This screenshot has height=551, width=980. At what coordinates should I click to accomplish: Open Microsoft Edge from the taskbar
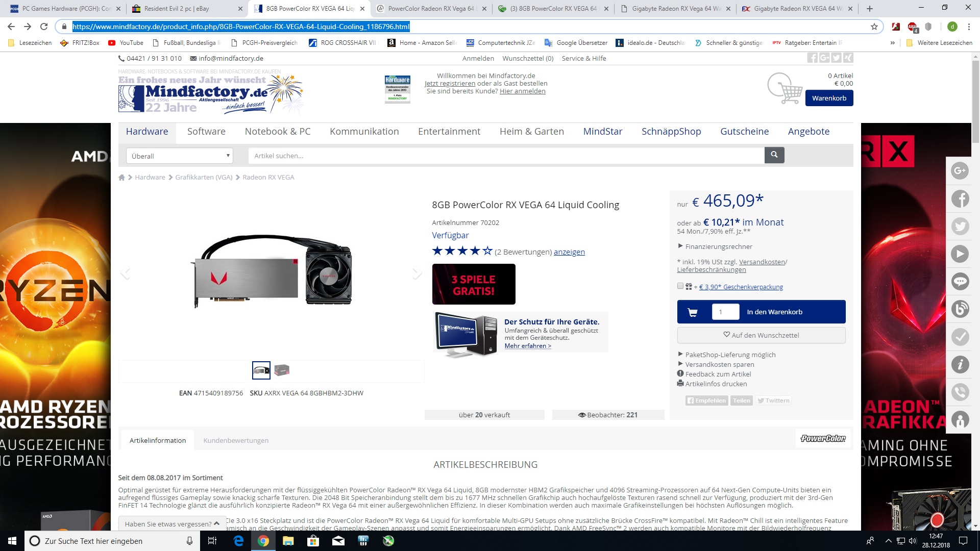(x=238, y=541)
